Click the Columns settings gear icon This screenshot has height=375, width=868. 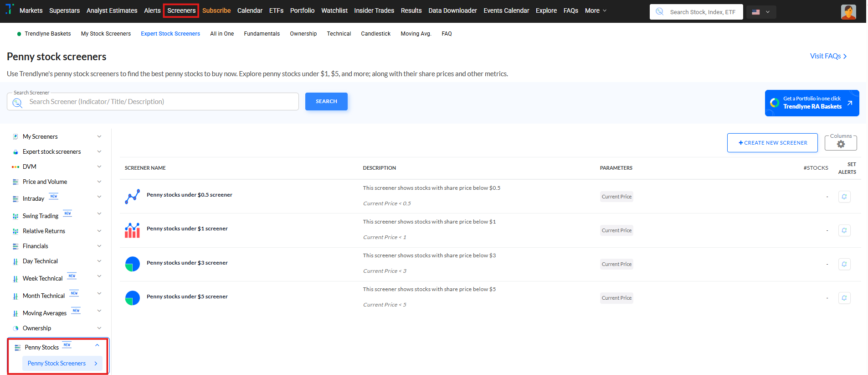tap(841, 144)
